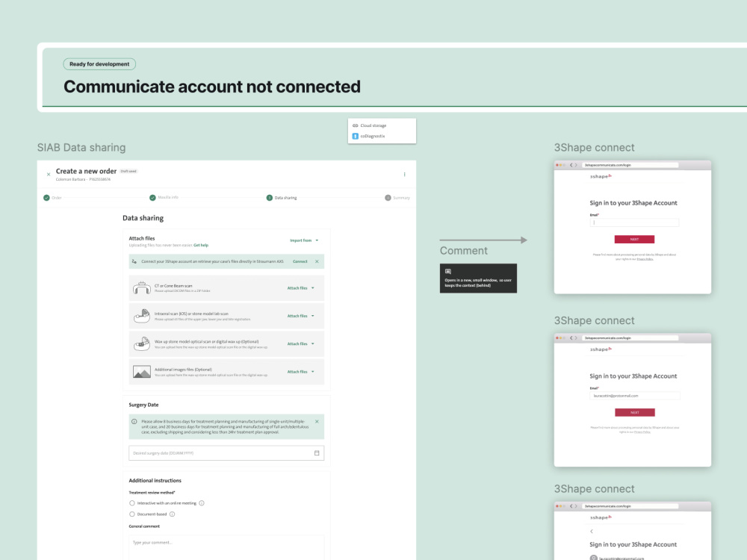Click the Wax up stone model icon

pos(141,343)
